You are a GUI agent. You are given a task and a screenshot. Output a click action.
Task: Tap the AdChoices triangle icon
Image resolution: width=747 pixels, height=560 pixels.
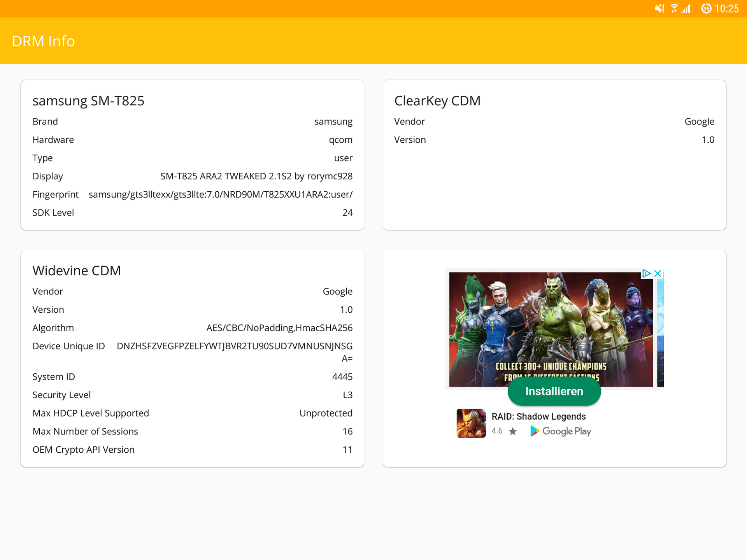646,273
